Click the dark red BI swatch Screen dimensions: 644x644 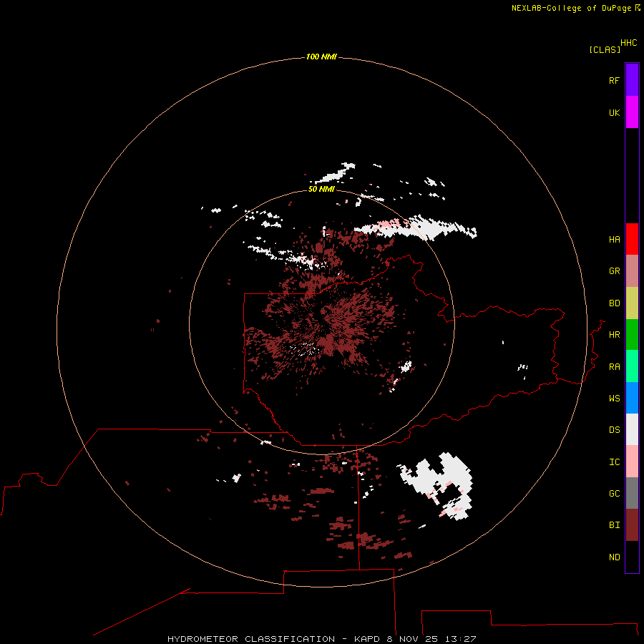click(632, 525)
